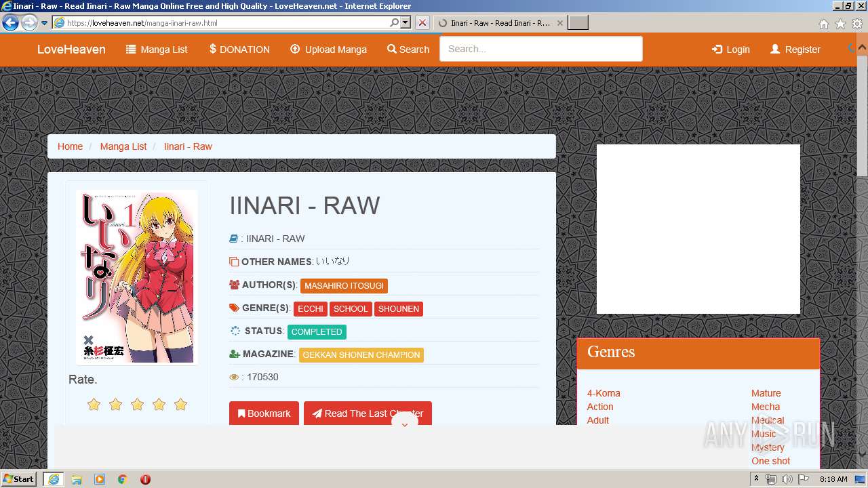Open the browser Tools gear icon
This screenshot has height=488, width=868.
click(x=857, y=24)
